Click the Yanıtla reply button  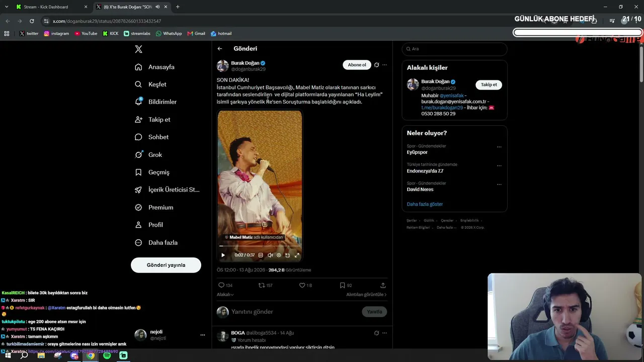[x=374, y=312]
